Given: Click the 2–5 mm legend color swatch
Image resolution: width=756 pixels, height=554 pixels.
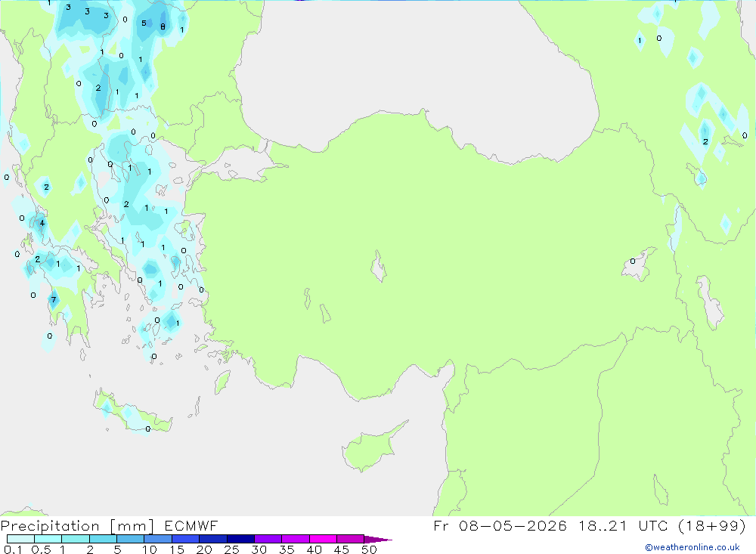Looking at the screenshot, I should 103,539.
